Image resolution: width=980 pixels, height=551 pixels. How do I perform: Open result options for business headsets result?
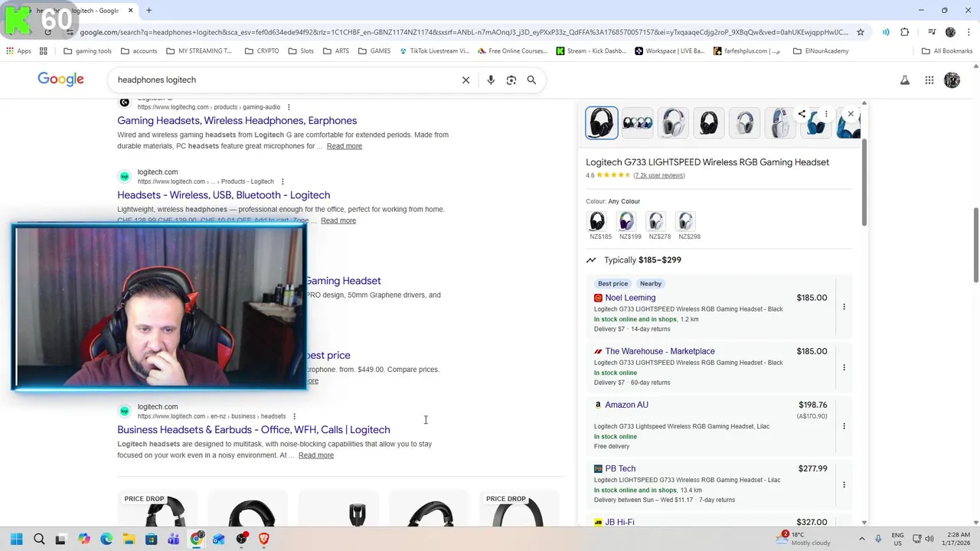tap(294, 416)
